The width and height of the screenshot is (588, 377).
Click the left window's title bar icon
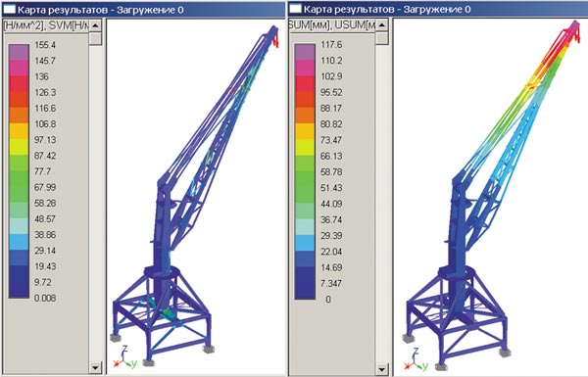click(10, 10)
